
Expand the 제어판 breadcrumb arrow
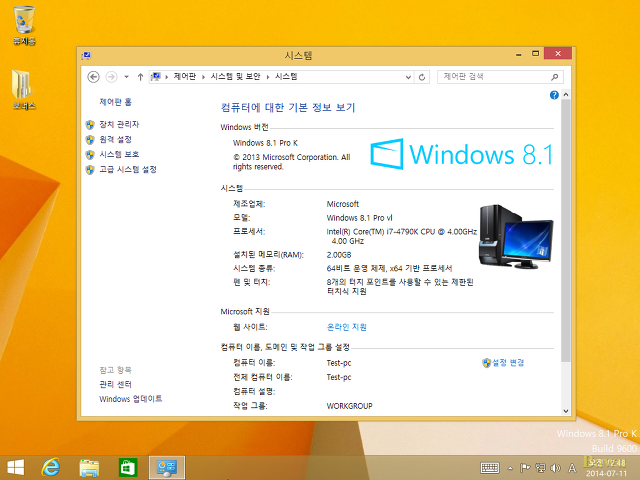coord(203,77)
